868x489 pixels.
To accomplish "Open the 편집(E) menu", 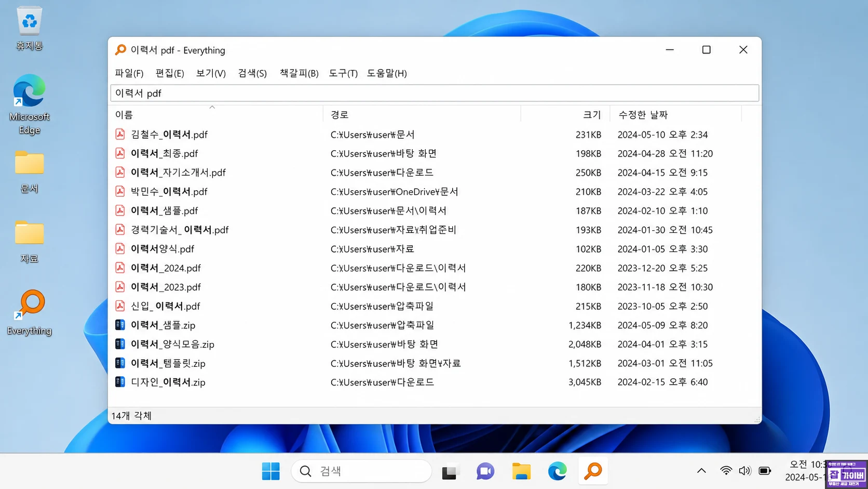I will coord(170,73).
